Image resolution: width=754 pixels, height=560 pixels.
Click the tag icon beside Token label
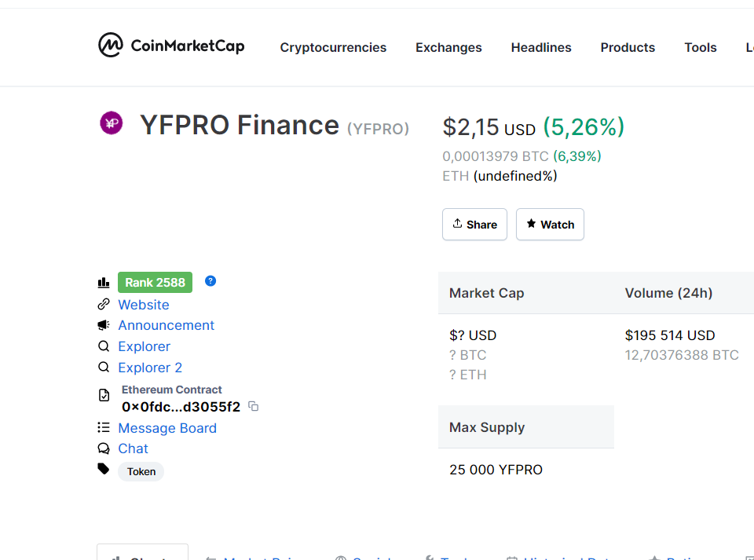point(104,469)
